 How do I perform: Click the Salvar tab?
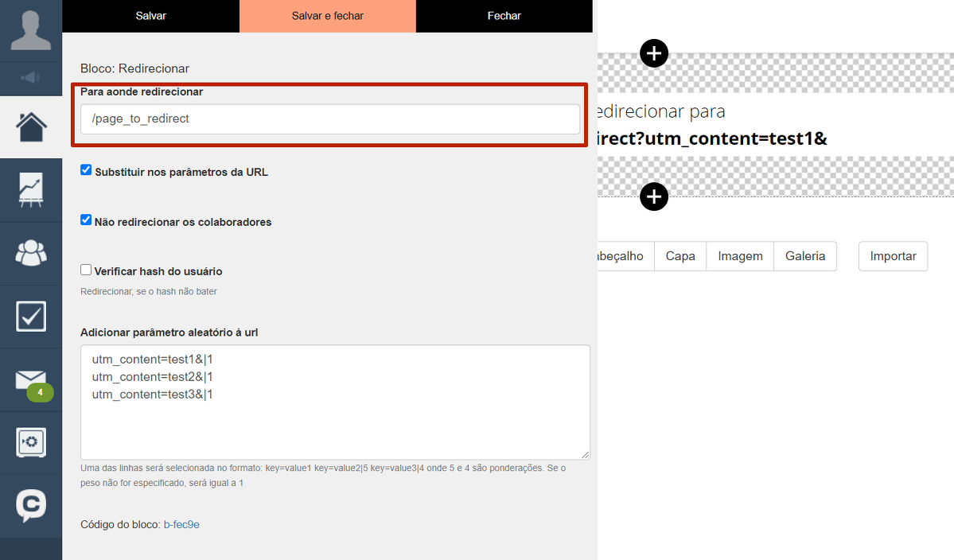coord(151,16)
